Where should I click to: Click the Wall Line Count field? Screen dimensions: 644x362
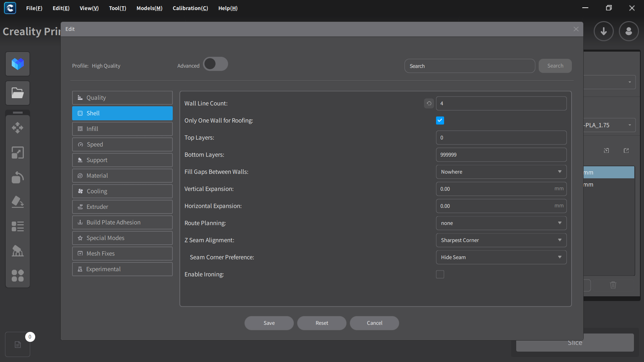501,103
